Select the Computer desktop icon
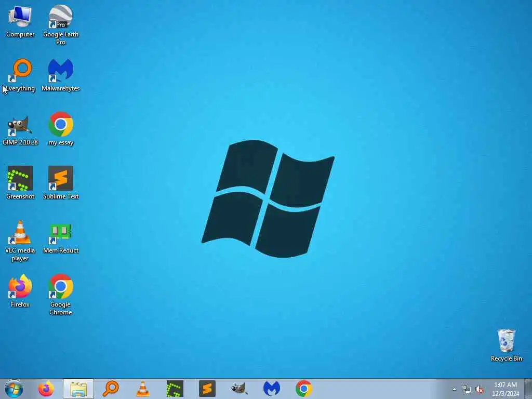 tap(20, 21)
